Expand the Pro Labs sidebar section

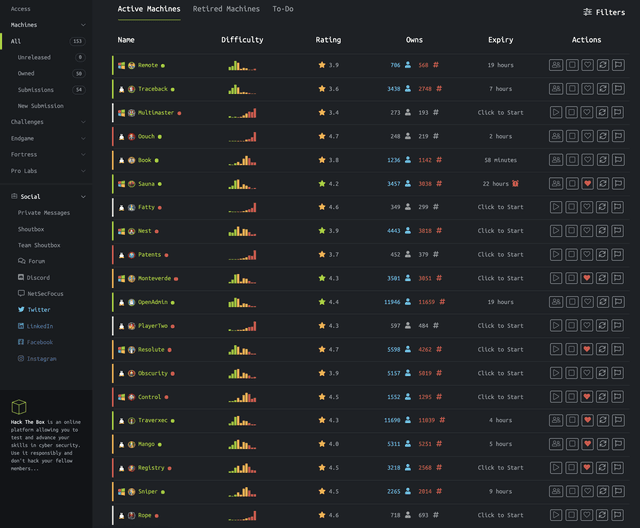pyautogui.click(x=83, y=171)
